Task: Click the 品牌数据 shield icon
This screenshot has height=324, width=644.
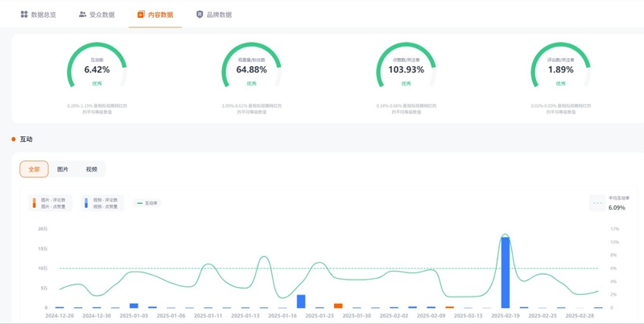Action: pos(200,15)
